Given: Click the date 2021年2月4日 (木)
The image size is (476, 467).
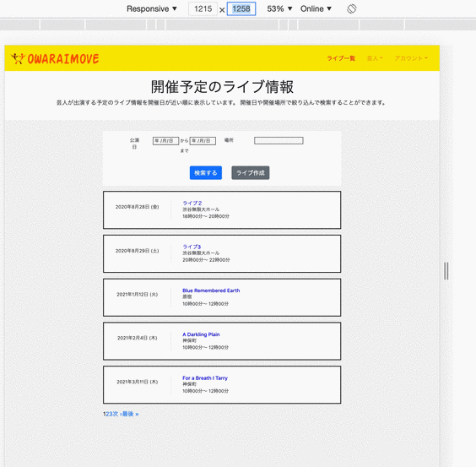Looking at the screenshot, I should [138, 338].
